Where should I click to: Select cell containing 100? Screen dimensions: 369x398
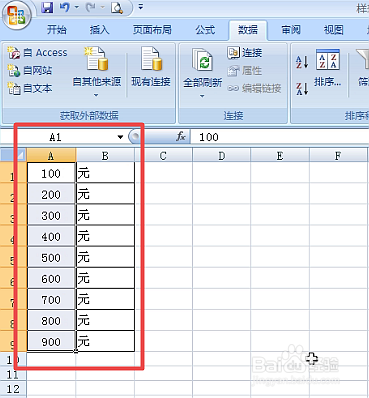[x=51, y=172]
